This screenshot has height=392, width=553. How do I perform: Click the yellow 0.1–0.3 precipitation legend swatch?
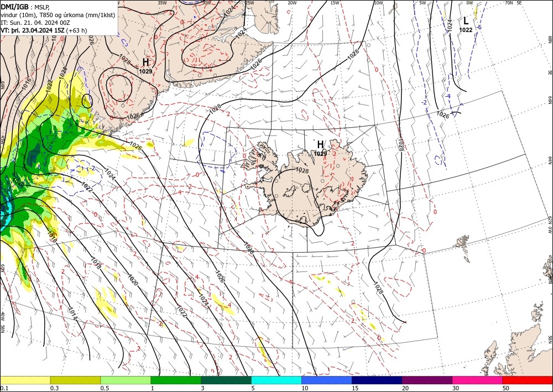pos(25,380)
